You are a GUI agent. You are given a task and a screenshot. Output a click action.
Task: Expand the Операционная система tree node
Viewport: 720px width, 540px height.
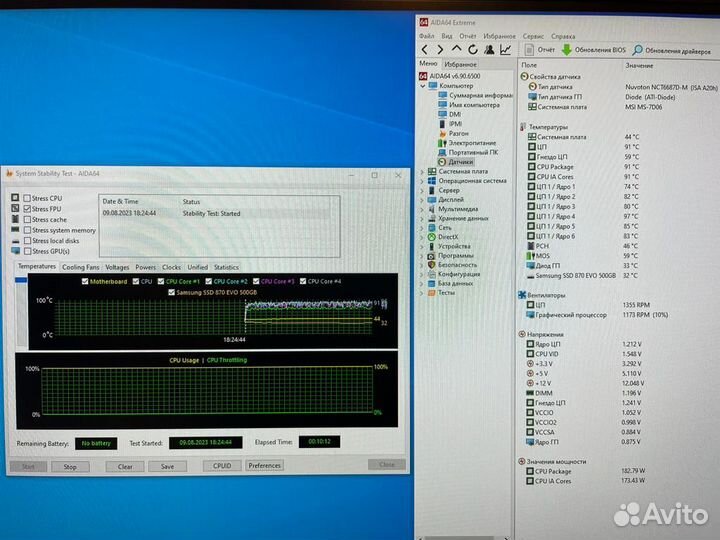tap(422, 181)
